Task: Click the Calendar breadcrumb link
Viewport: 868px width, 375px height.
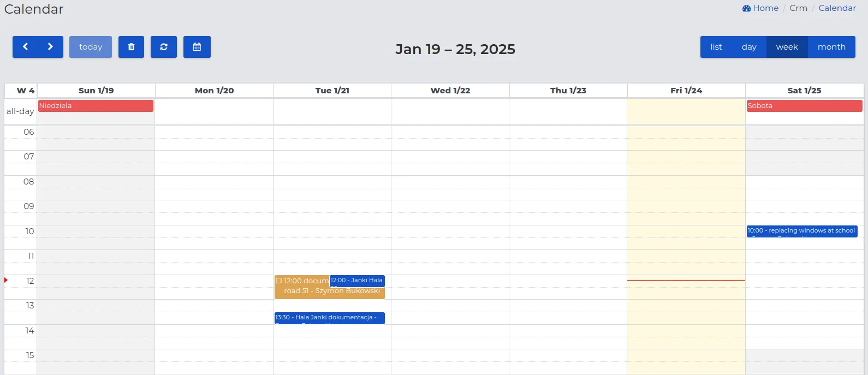Action: (837, 8)
